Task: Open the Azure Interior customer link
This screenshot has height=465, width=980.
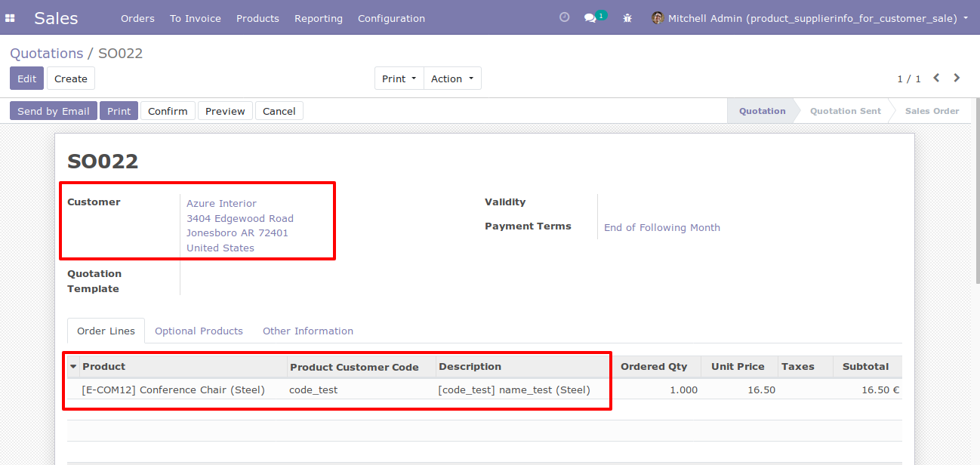Action: 220,203
